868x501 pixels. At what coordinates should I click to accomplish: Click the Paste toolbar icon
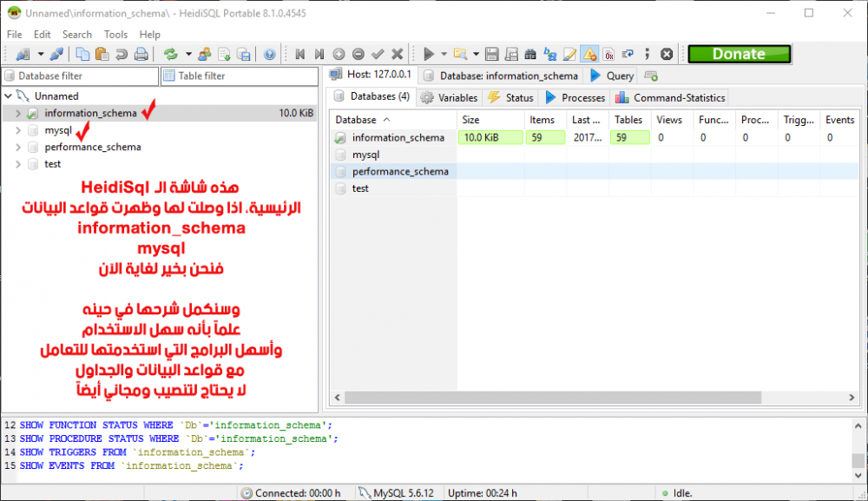102,54
